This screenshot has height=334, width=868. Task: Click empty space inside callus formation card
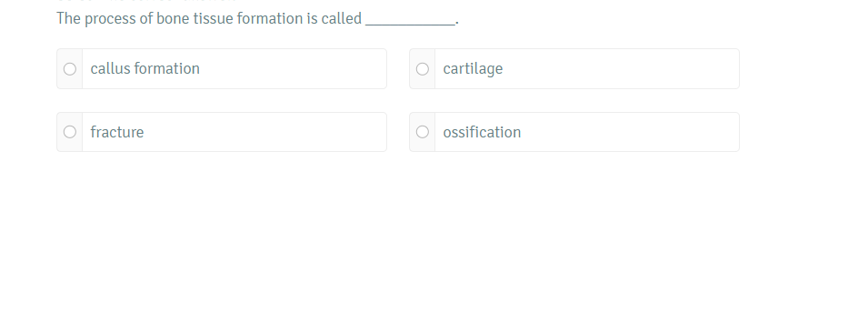tap(294, 68)
